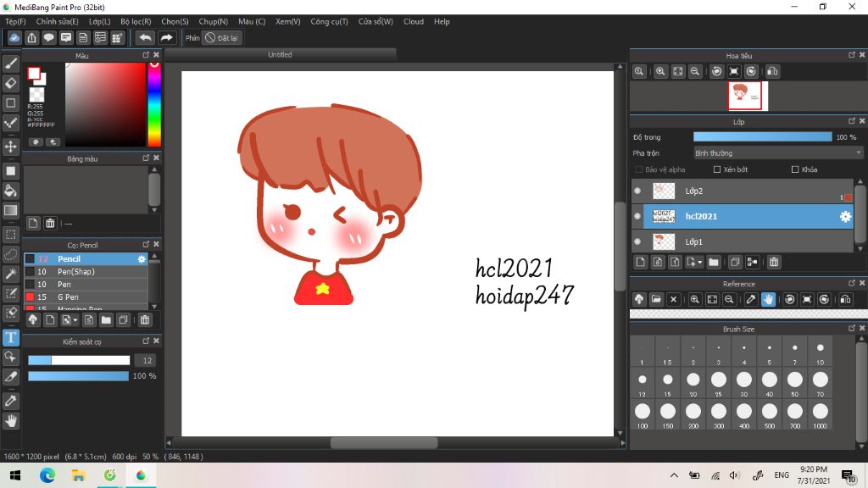Click the export/share icon in toolbar

tap(31, 37)
